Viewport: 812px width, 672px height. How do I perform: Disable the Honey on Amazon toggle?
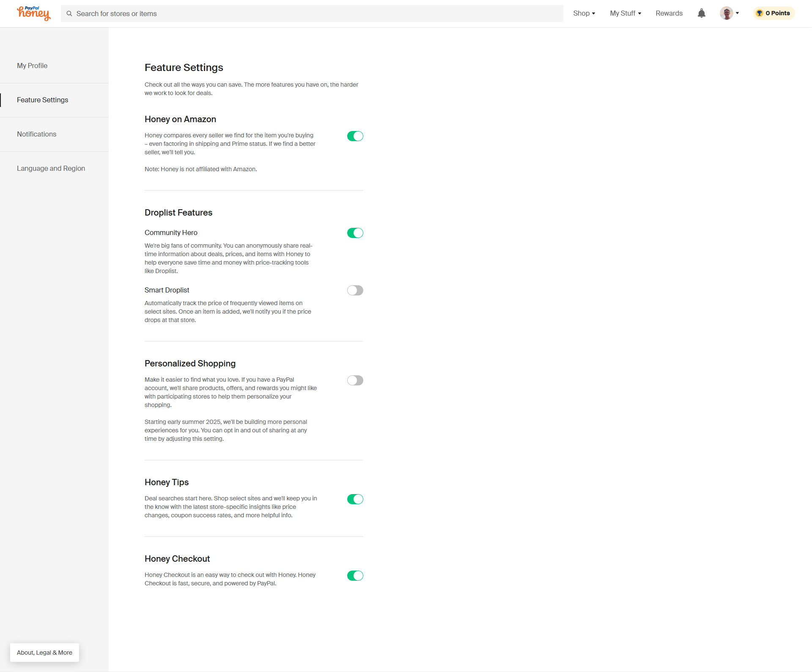pos(355,136)
